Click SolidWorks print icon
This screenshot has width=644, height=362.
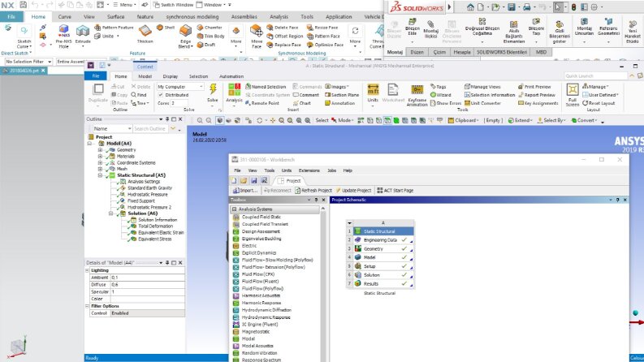click(x=526, y=7)
